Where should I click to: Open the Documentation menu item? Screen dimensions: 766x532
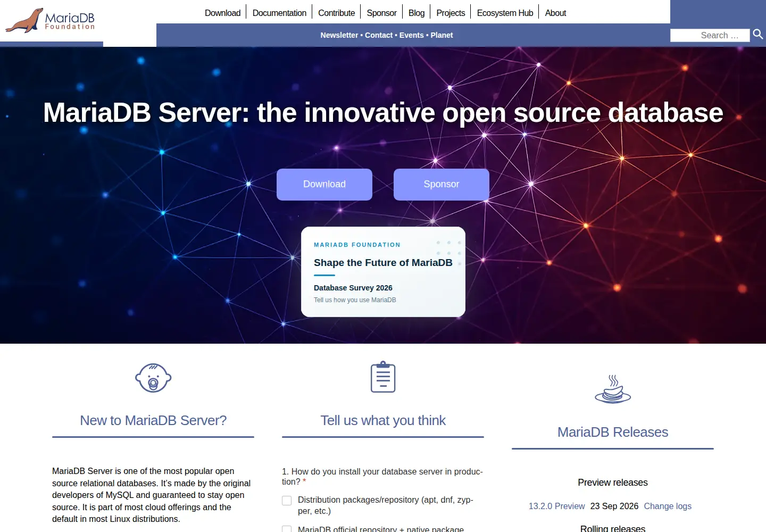point(279,13)
